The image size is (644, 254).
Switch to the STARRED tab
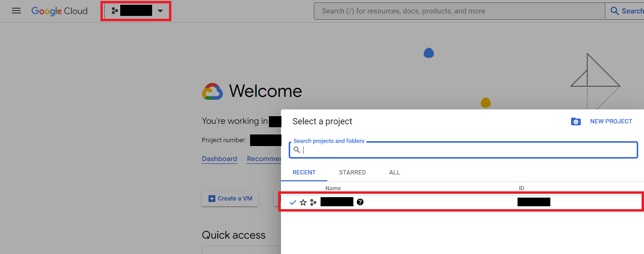(352, 173)
